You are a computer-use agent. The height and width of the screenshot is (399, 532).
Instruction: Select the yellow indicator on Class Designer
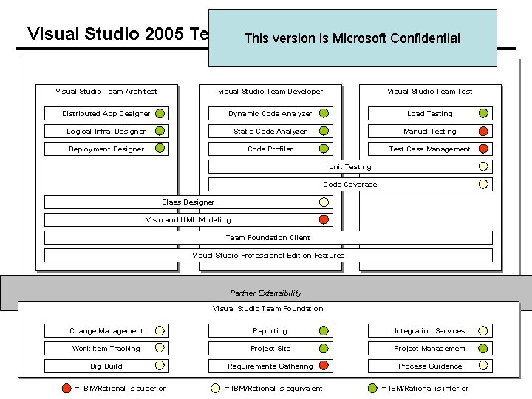(x=324, y=202)
